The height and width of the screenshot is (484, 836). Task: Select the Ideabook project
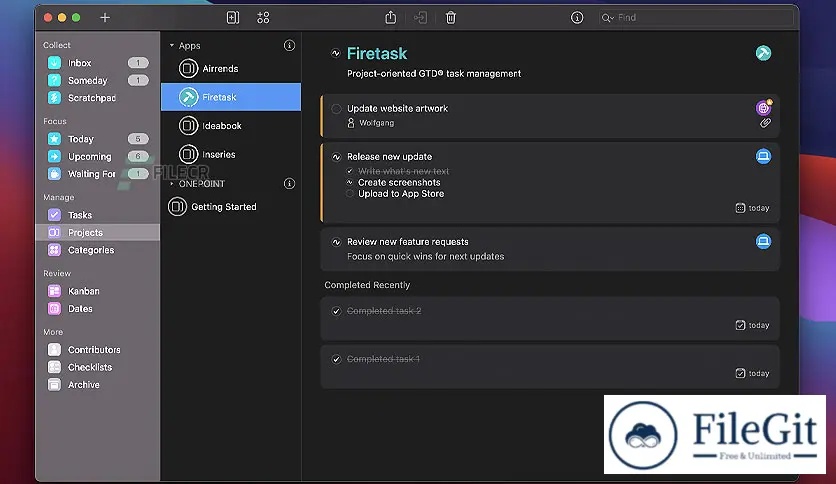pyautogui.click(x=231, y=126)
